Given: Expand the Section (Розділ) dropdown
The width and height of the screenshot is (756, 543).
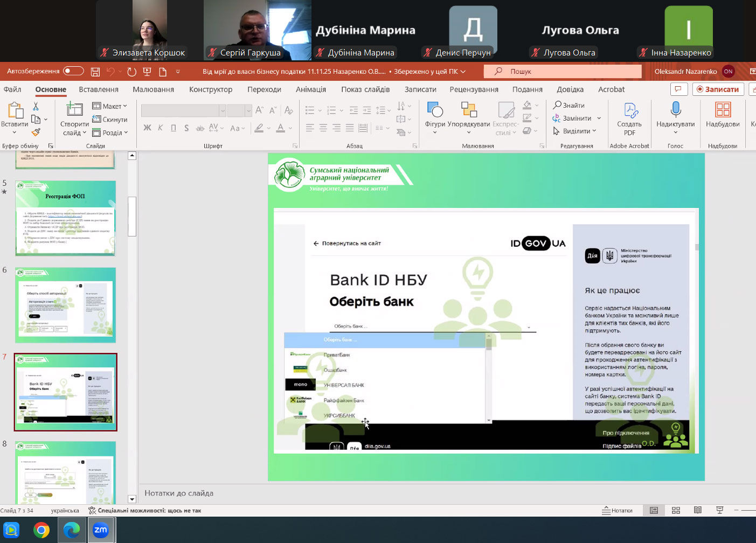Looking at the screenshot, I should pos(110,133).
